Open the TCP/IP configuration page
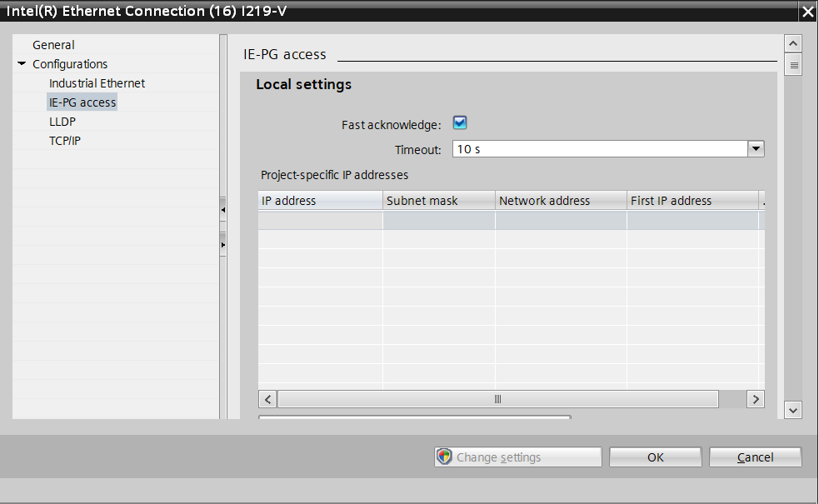This screenshot has width=819, height=504. point(65,141)
